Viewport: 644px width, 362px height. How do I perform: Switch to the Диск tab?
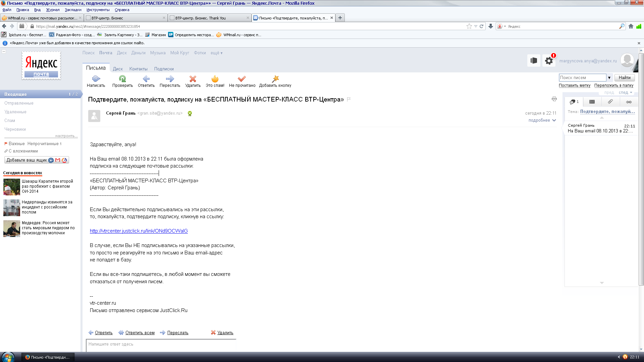[118, 69]
